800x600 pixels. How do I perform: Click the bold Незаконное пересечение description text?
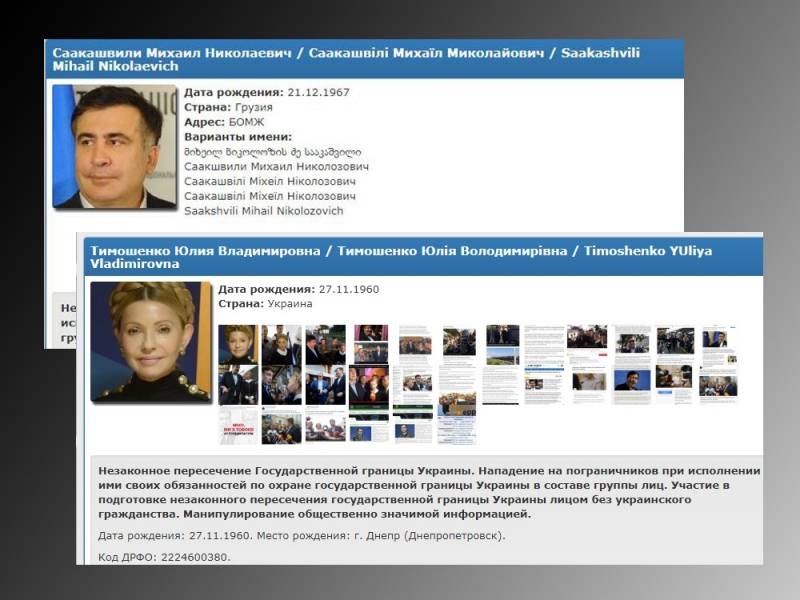[x=429, y=492]
